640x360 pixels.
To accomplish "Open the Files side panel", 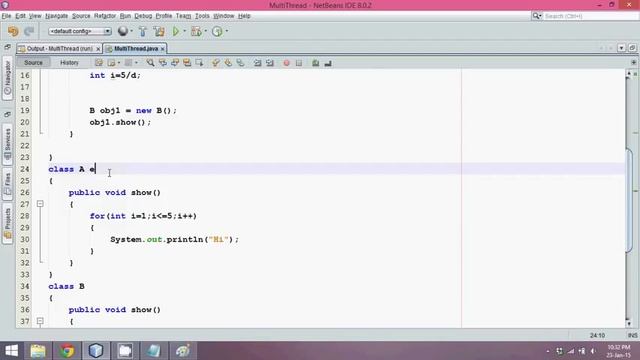I will tap(7, 184).
